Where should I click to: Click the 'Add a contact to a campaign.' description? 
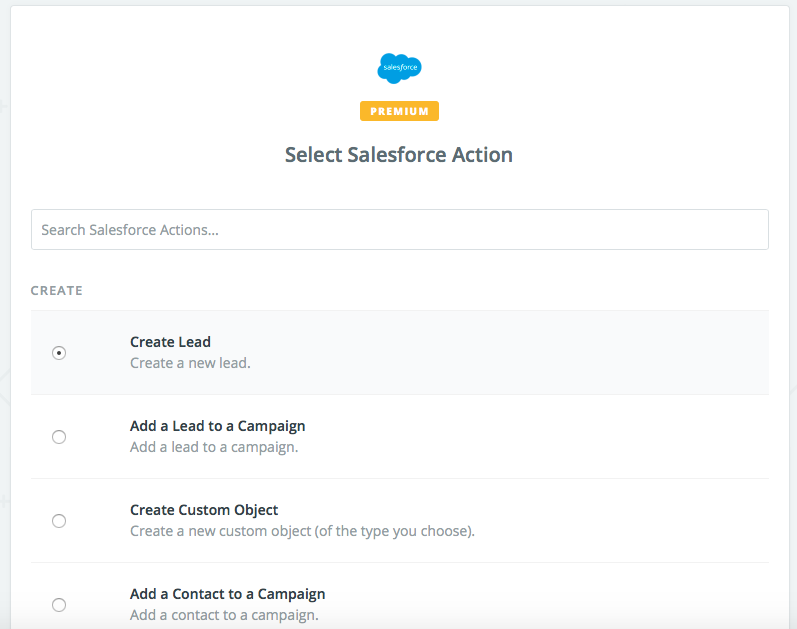(x=224, y=615)
